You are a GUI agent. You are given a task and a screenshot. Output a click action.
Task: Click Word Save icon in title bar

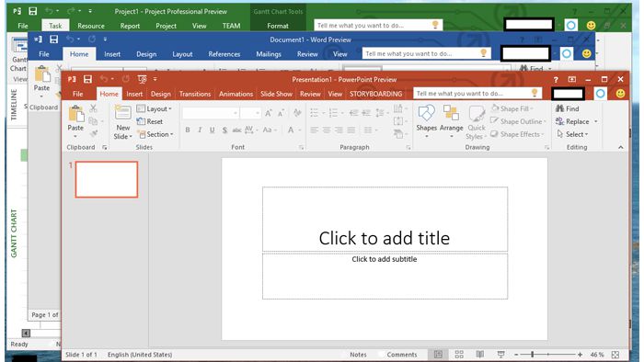coord(53,40)
